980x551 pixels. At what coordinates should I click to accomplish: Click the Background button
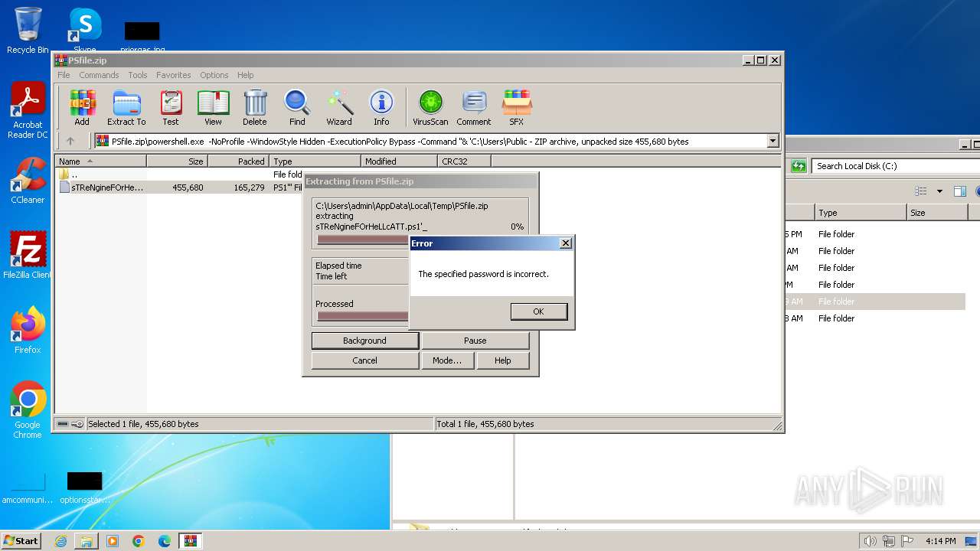[364, 341]
